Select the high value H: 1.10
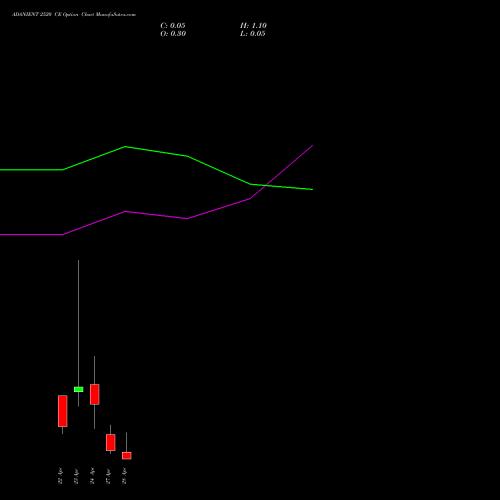500x500 pixels. point(253,26)
